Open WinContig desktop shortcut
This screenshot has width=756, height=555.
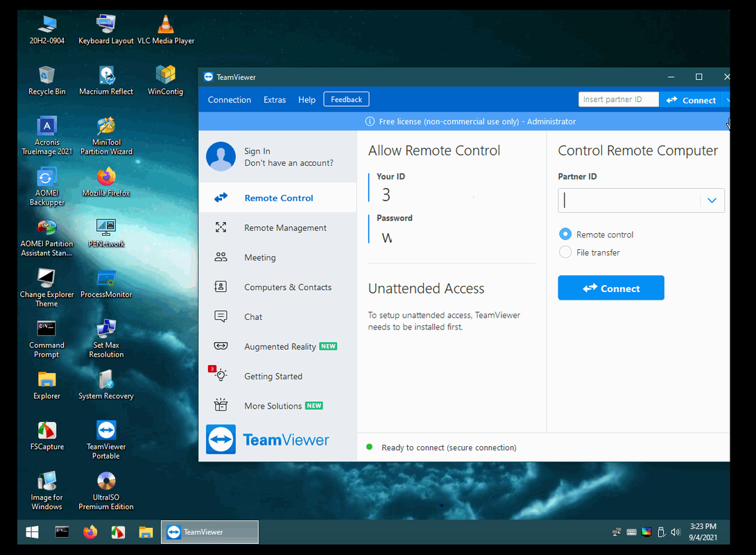pyautogui.click(x=165, y=80)
